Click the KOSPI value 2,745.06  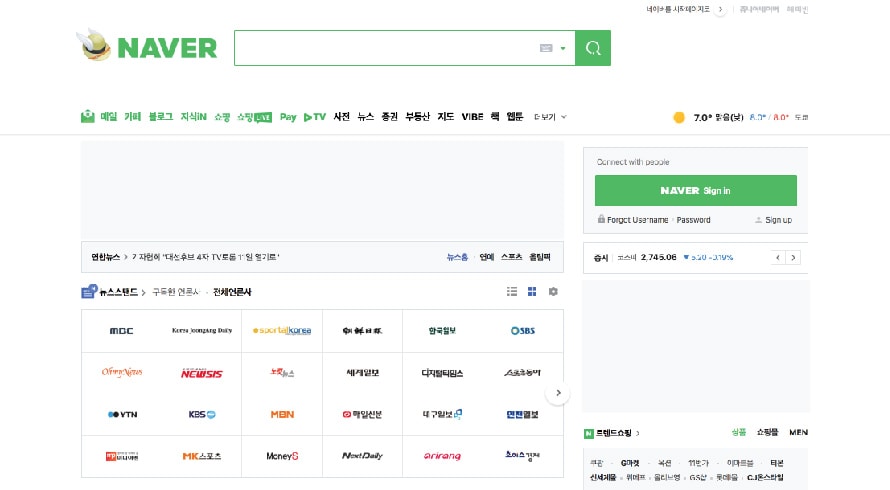pos(658,257)
